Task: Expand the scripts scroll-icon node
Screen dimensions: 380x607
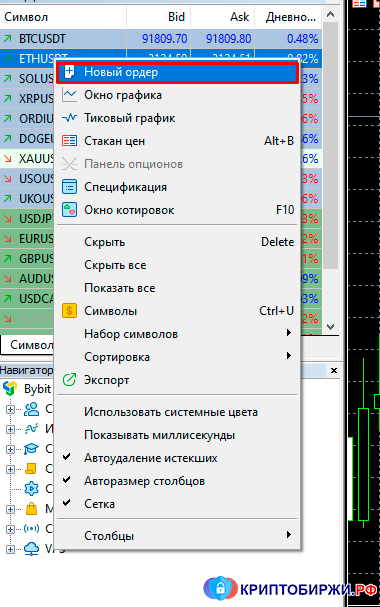Action: (10, 469)
